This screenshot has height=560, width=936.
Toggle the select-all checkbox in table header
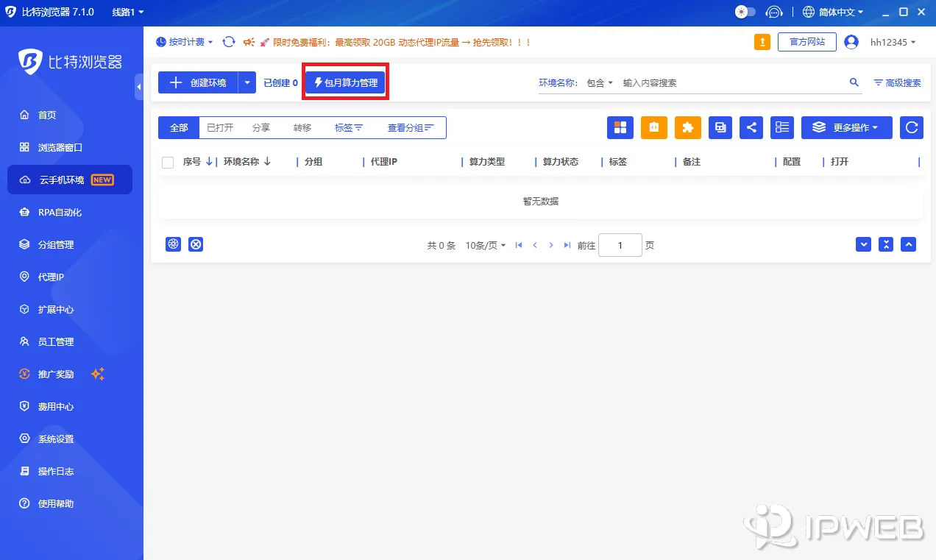pos(166,161)
